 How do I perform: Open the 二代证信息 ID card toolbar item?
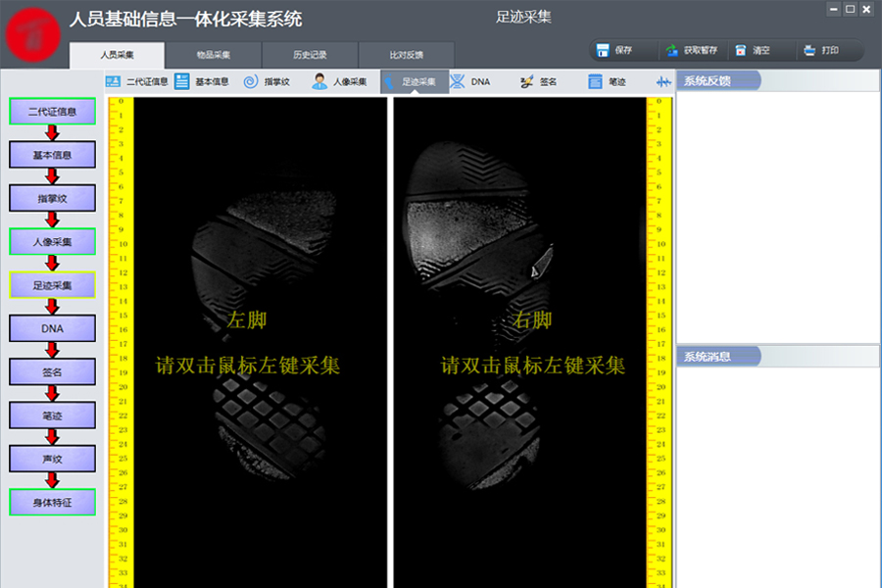[137, 82]
